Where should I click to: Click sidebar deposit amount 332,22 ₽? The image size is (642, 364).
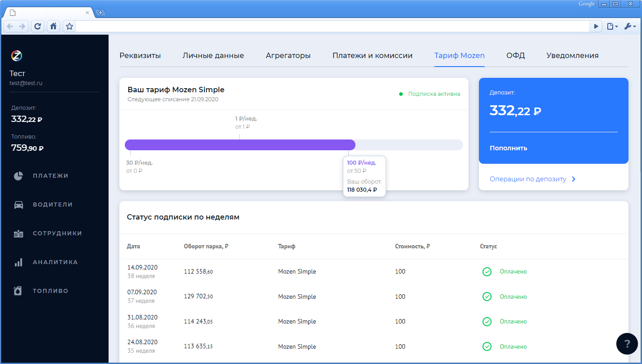(x=27, y=119)
